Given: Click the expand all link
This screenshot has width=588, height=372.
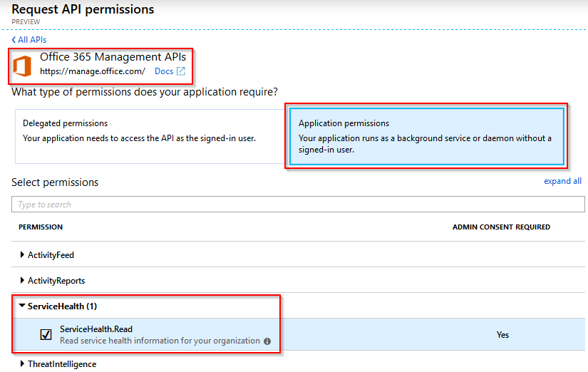Looking at the screenshot, I should coord(562,181).
